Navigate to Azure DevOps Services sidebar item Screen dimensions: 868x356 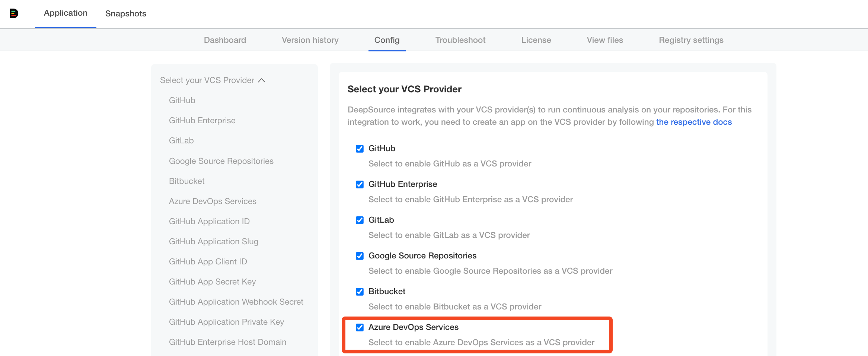tap(213, 201)
